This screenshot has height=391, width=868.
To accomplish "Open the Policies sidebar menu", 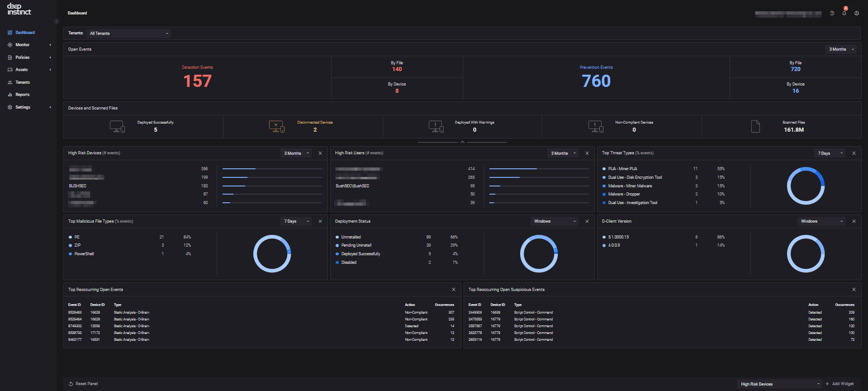I will (22, 57).
